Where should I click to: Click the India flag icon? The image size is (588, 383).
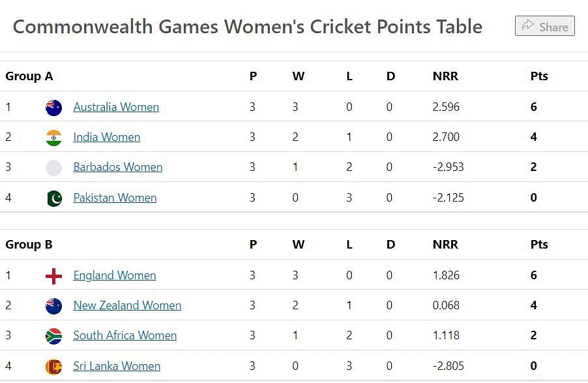click(53, 138)
